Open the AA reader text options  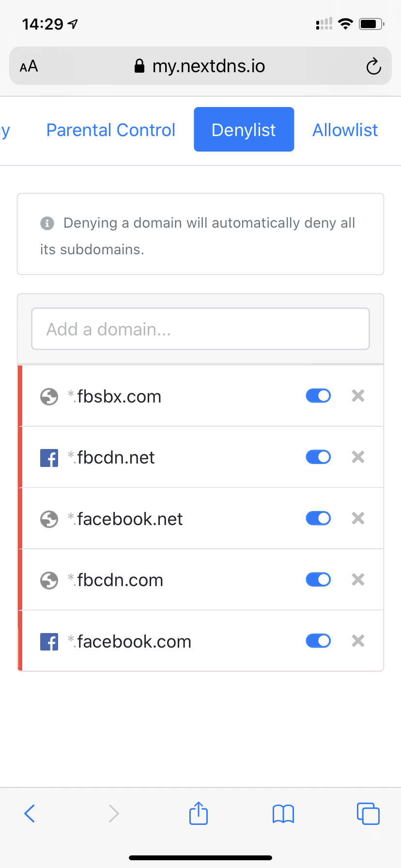click(29, 66)
